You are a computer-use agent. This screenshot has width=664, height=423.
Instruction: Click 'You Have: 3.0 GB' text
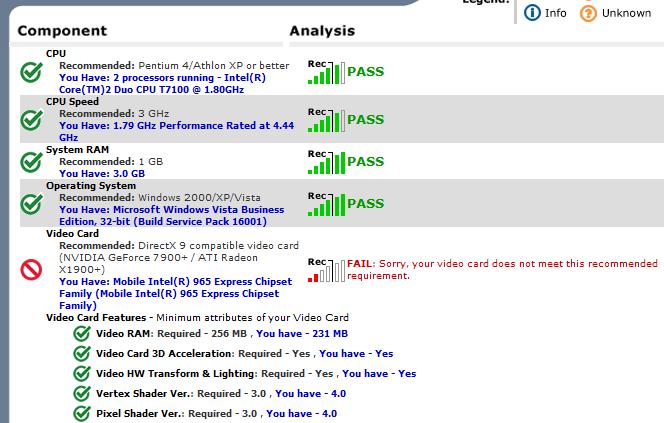[x=102, y=174]
